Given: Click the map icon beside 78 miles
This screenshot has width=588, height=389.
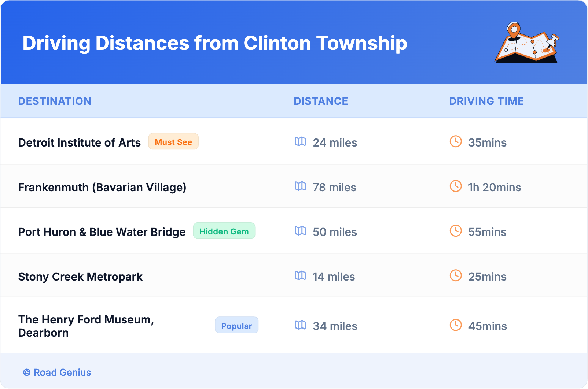Looking at the screenshot, I should coord(300,186).
